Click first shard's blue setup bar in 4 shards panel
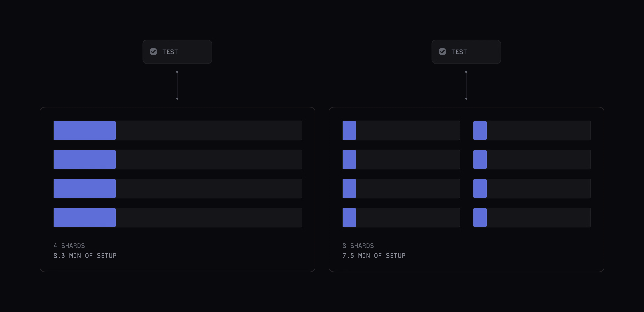Screen dimensions: 644x312 coord(84,130)
